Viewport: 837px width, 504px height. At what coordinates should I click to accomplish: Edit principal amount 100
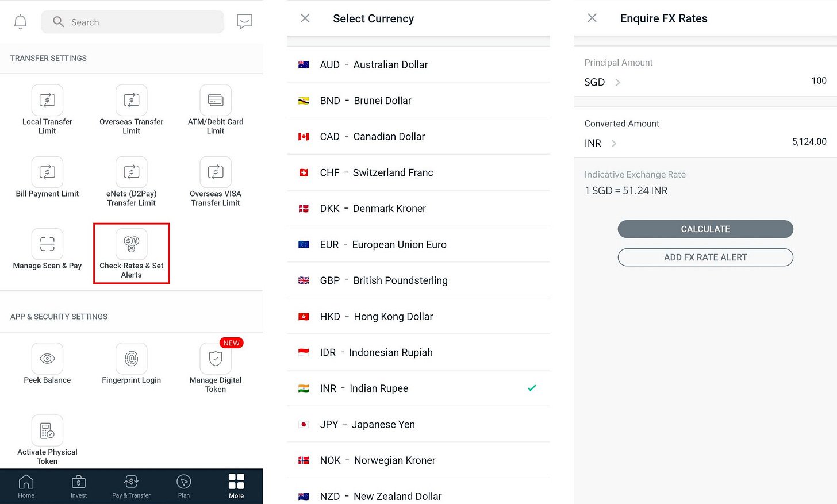tap(819, 81)
